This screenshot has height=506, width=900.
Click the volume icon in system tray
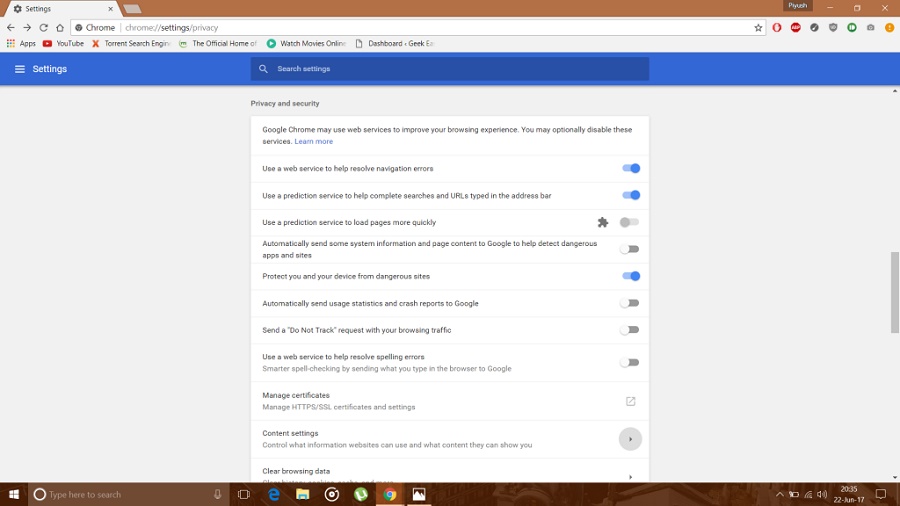tap(822, 495)
